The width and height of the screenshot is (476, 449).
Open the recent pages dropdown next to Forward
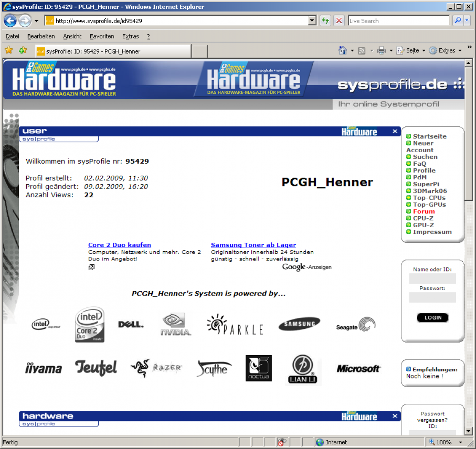tap(36, 21)
